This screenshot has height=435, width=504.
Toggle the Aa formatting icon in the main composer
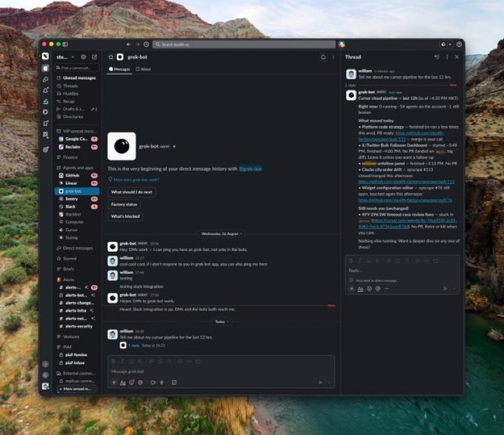click(123, 383)
